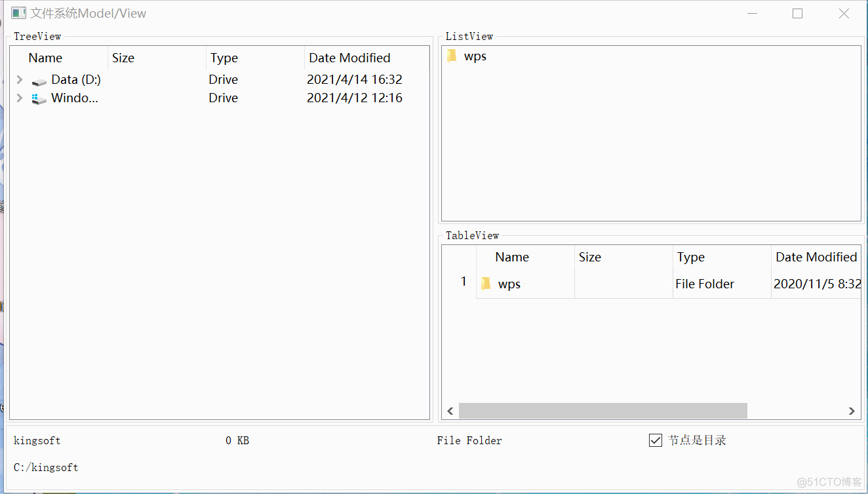
Task: Click the Data (D:) drive icon
Action: pyautogui.click(x=39, y=81)
